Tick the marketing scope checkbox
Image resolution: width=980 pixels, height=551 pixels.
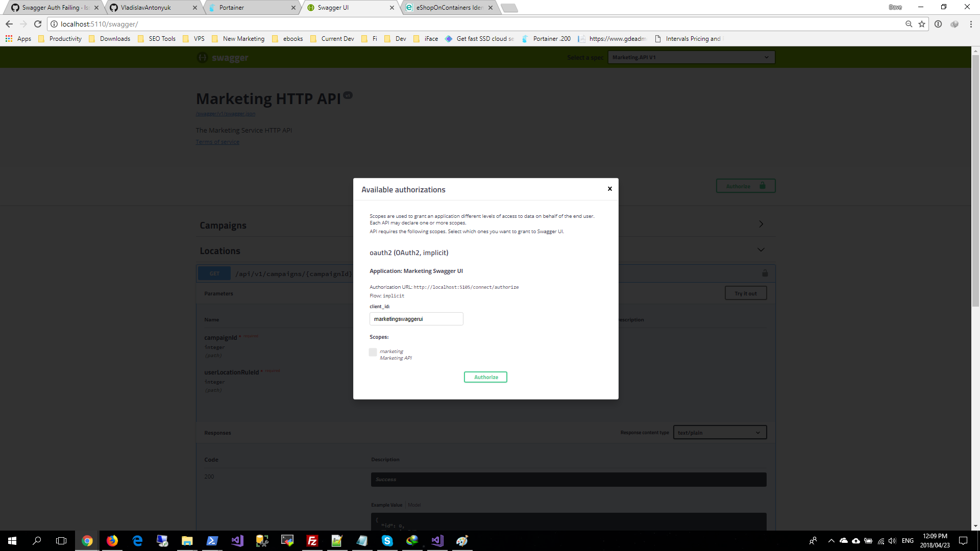pyautogui.click(x=373, y=352)
